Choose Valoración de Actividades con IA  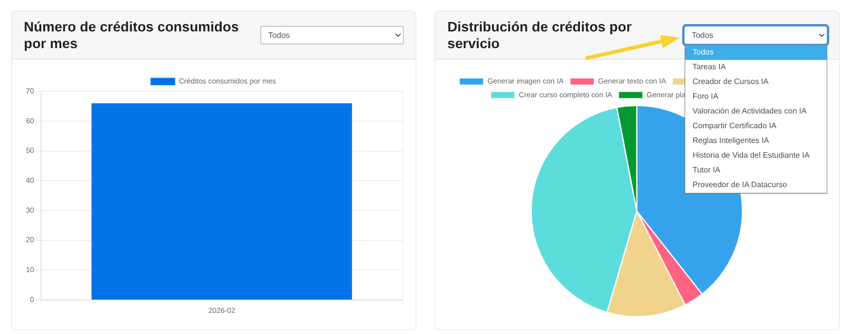[x=756, y=111]
